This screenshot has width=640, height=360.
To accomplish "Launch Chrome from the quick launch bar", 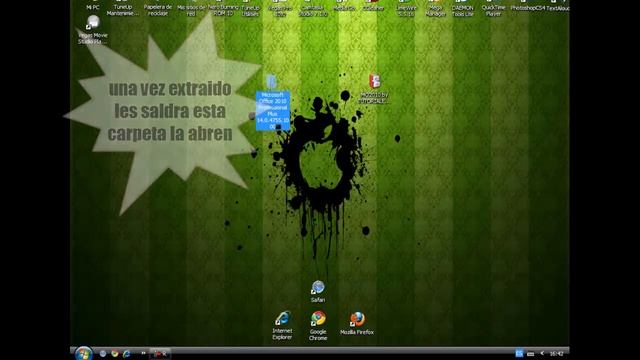I will pyautogui.click(x=115, y=353).
